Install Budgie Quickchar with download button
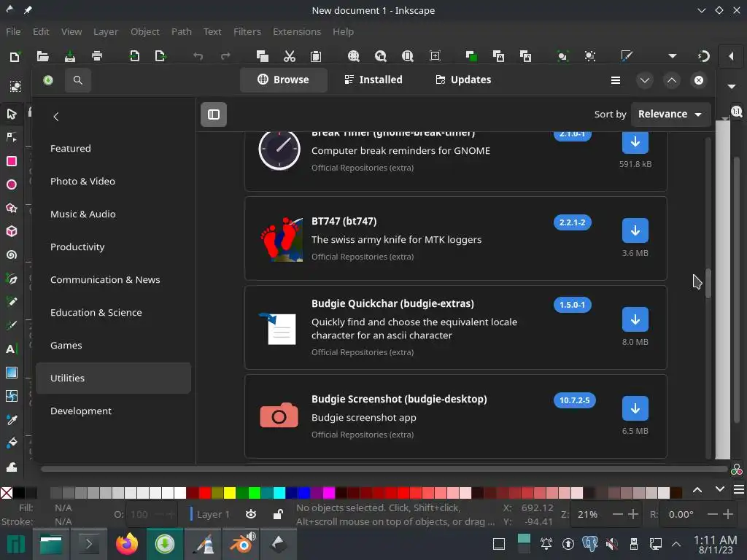The width and height of the screenshot is (747, 560). [635, 320]
